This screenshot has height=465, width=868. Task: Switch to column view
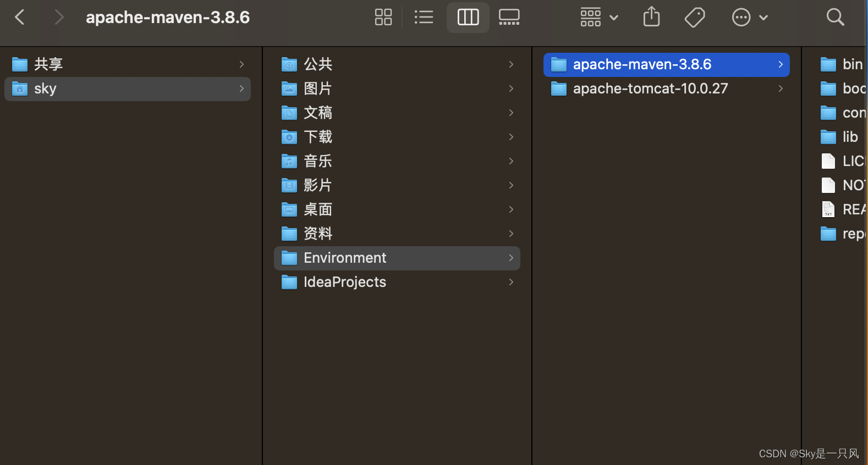[468, 17]
